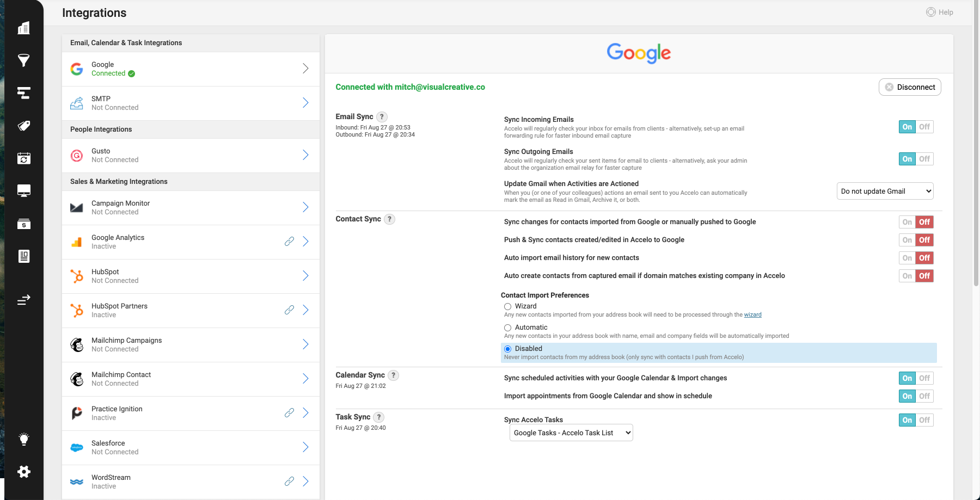Expand Google integration row chevron
Viewport: 980px width, 500px height.
tap(305, 69)
